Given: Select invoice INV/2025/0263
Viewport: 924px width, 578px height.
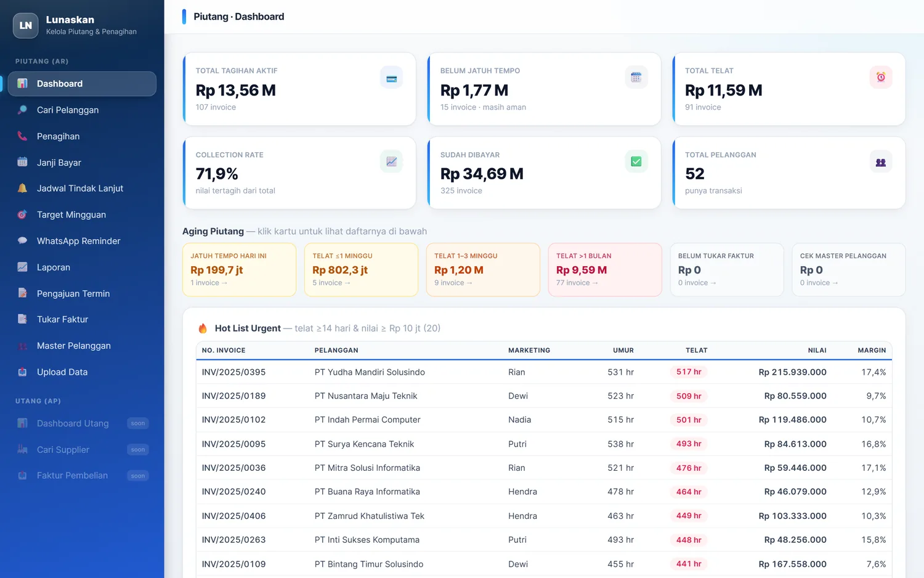Looking at the screenshot, I should [x=234, y=540].
